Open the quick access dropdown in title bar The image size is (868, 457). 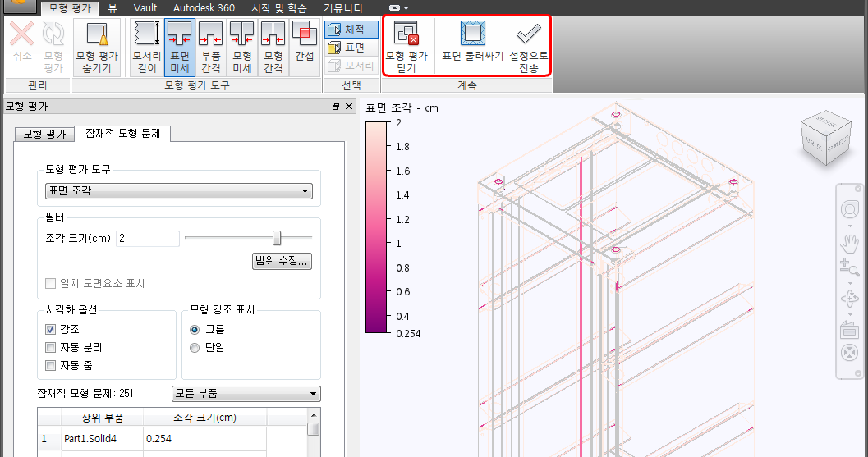(406, 8)
